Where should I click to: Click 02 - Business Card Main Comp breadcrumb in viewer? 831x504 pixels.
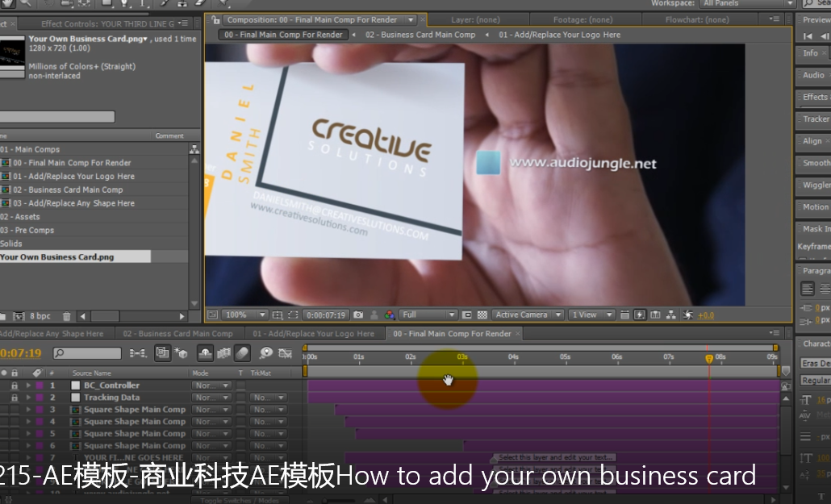coord(420,35)
